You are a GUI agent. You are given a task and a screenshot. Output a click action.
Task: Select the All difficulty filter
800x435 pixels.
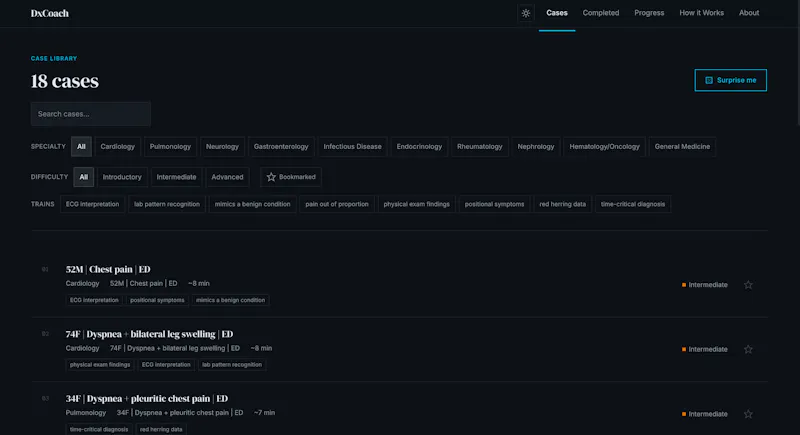click(84, 177)
